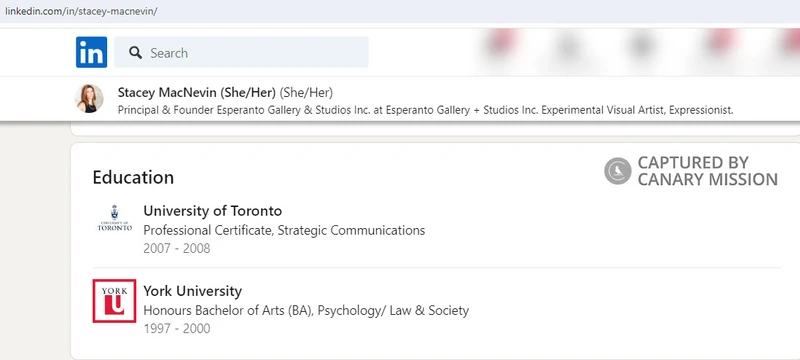Click the 2007 - 2008 date range
This screenshot has width=800, height=360.
[x=177, y=248]
